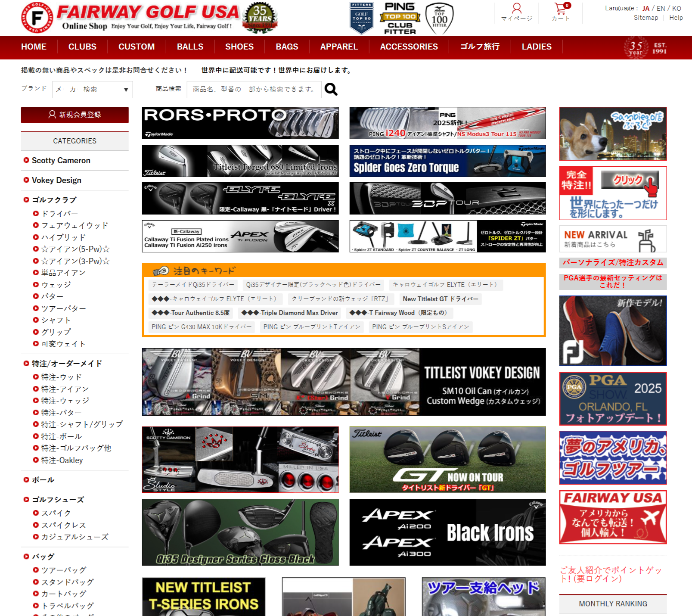Click keyword Triple Diamond Max Driver
Screen dimensions: 692x616
(x=290, y=313)
